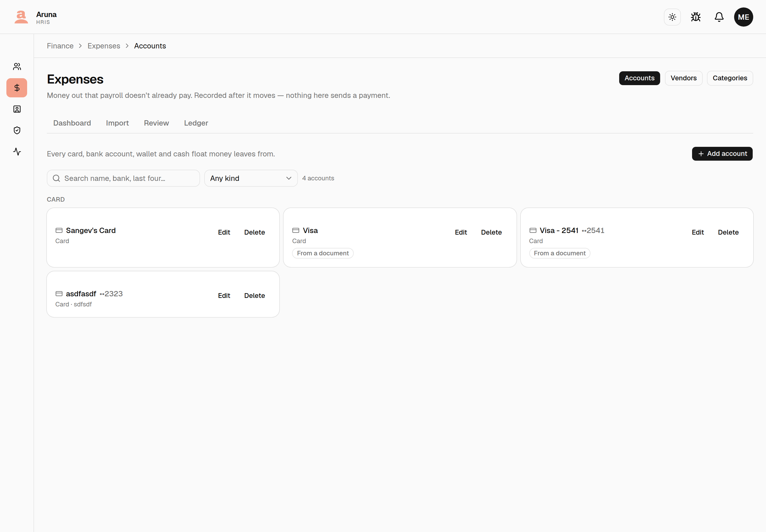766x532 pixels.
Task: Click the asdfasdf account name
Action: tap(81, 294)
